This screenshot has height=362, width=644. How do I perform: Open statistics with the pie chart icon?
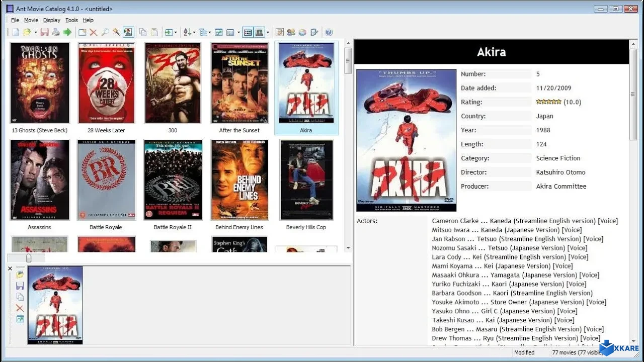click(303, 32)
